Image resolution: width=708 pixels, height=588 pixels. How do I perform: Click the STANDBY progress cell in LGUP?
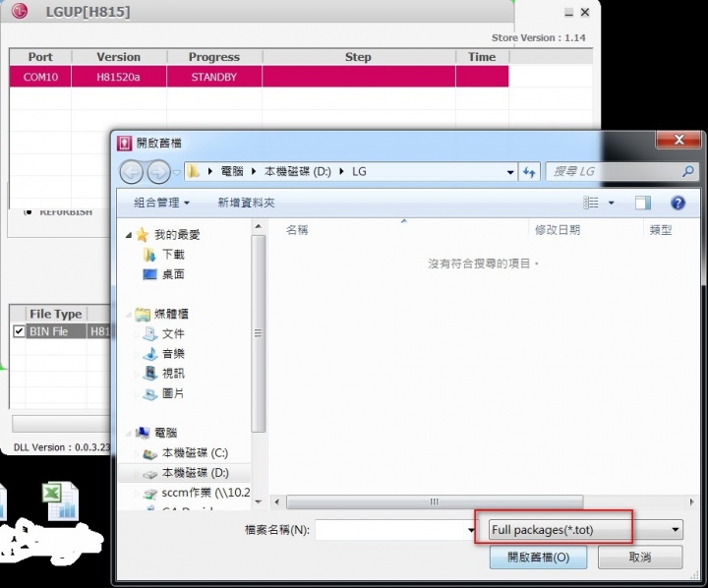coord(214,77)
